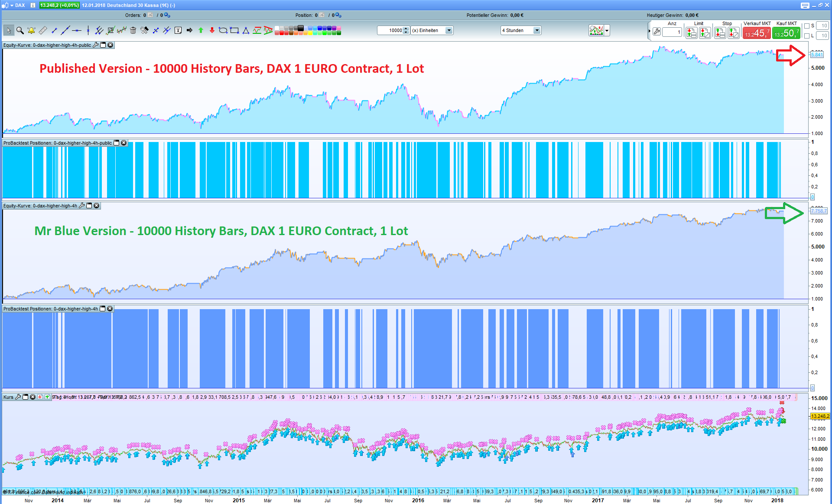Select the green up arrow drawing tool

[x=201, y=30]
